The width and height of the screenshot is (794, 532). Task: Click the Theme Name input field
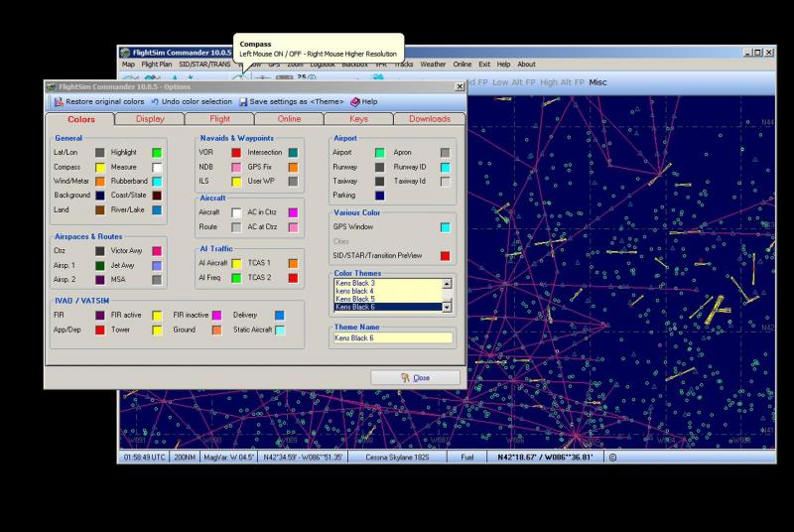[393, 337]
